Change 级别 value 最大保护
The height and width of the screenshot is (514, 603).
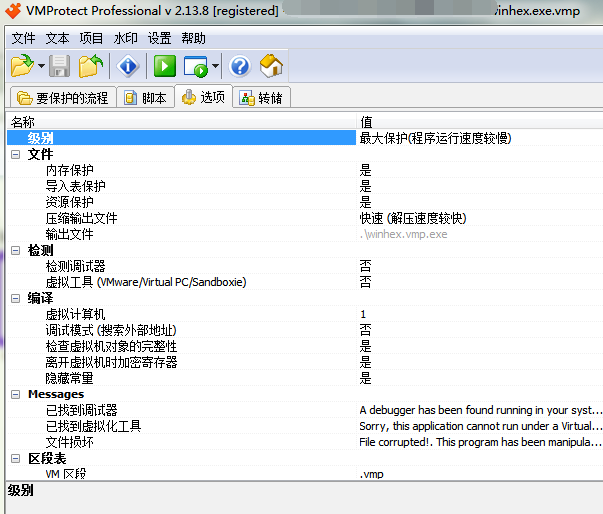coord(435,138)
